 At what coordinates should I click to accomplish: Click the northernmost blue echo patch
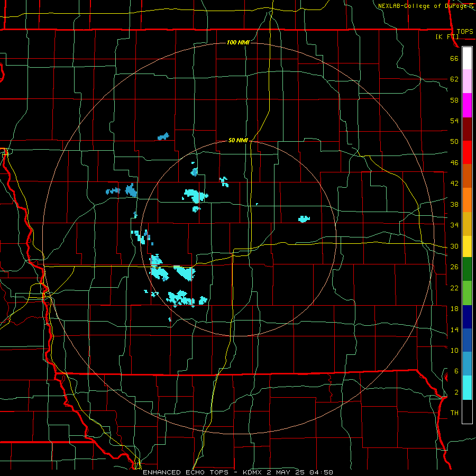point(163,136)
